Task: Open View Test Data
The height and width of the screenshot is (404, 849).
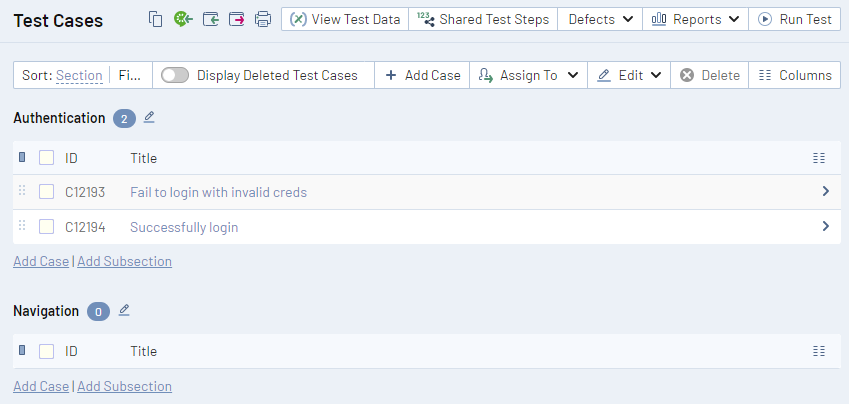Action: (345, 19)
